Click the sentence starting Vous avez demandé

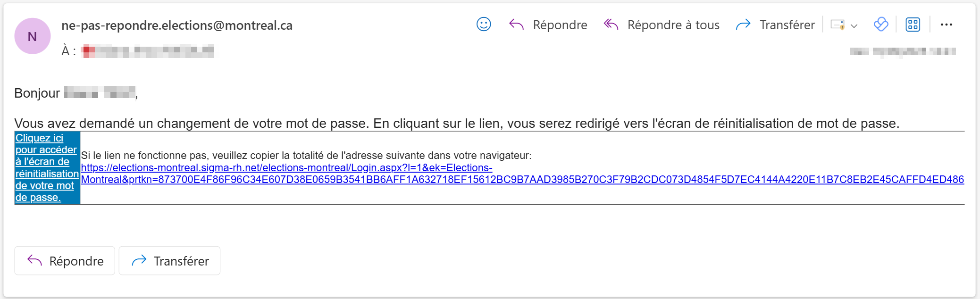click(456, 124)
